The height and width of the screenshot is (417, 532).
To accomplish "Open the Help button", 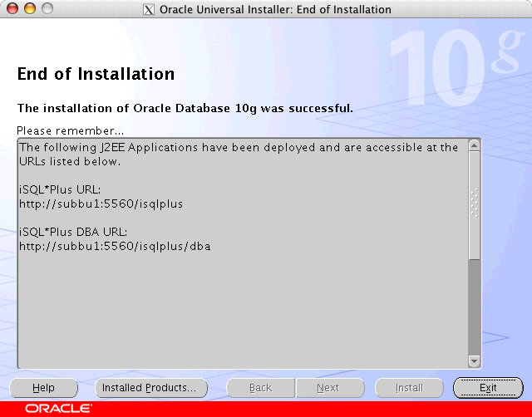I will coord(43,388).
